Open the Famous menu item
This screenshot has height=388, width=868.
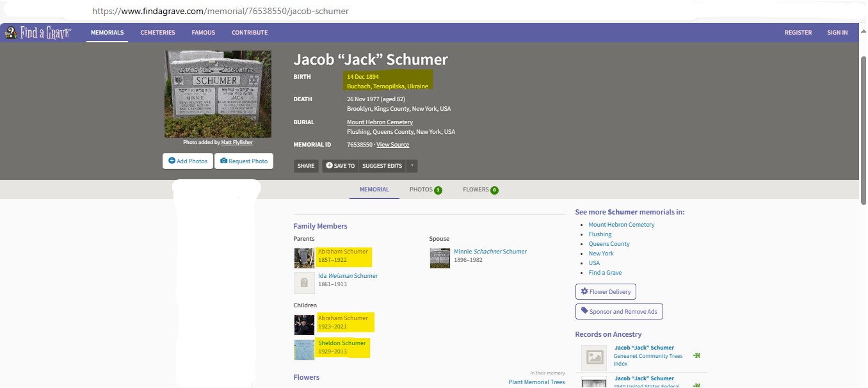(x=203, y=33)
